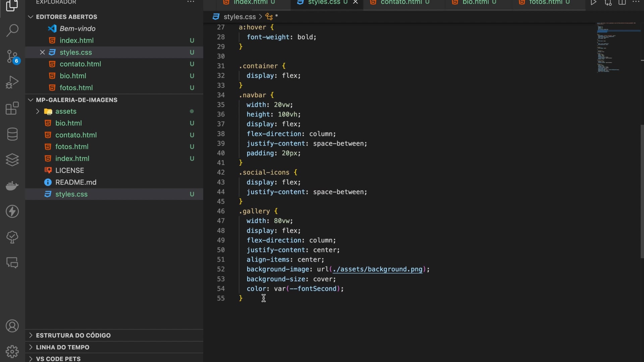Open README.md in the file tree
Image resolution: width=644 pixels, height=362 pixels.
76,182
